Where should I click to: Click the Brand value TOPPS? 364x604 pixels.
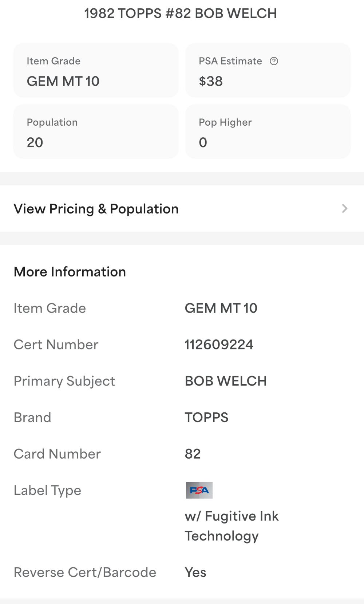[206, 417]
